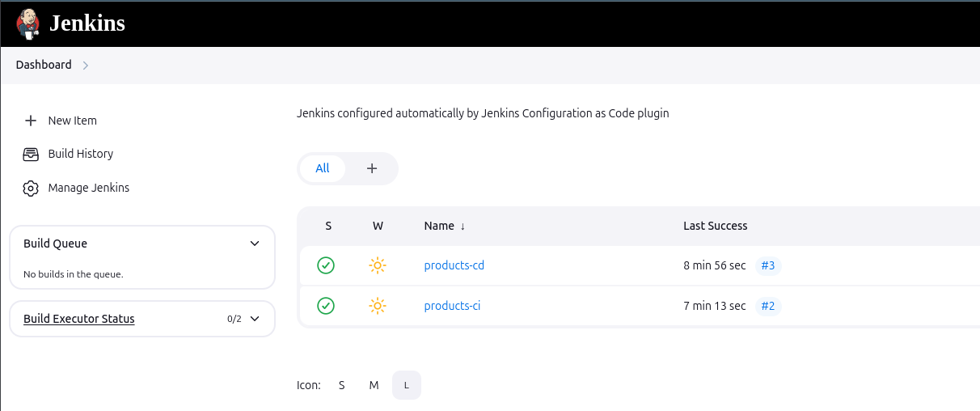Click the '7 min 13 sec' last success text
980x411 pixels.
715,306
